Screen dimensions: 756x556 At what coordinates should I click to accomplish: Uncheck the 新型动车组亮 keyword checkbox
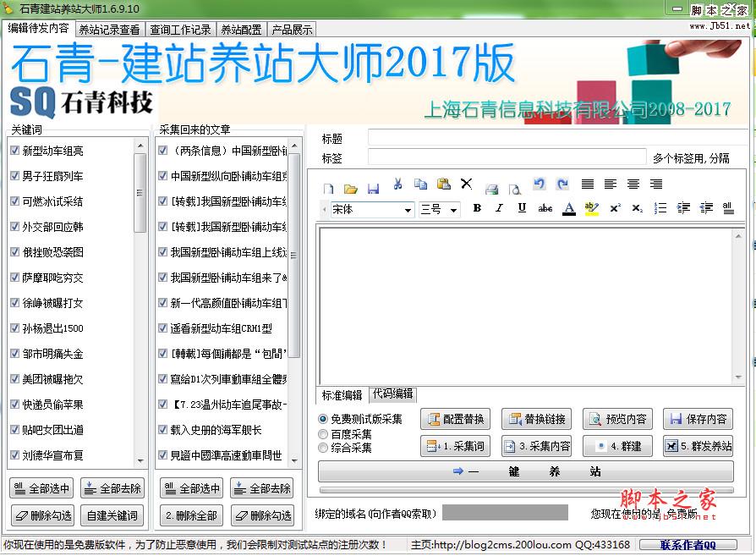point(15,151)
